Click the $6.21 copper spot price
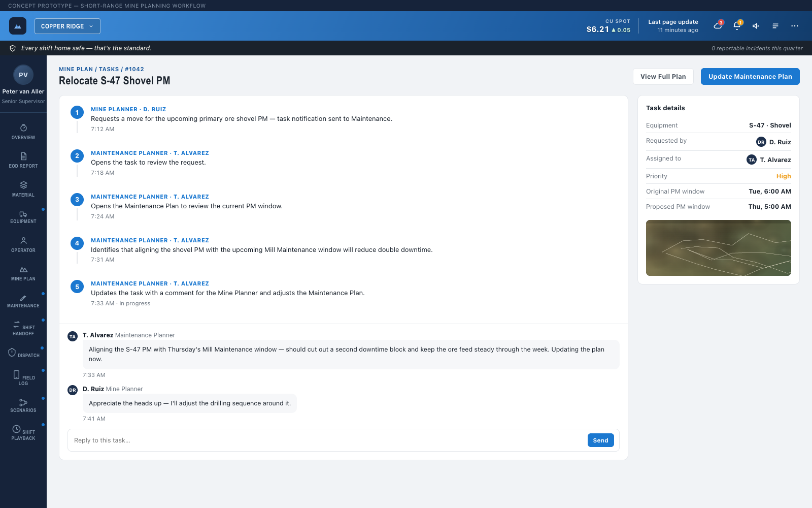This screenshot has width=812, height=508. [x=597, y=29]
